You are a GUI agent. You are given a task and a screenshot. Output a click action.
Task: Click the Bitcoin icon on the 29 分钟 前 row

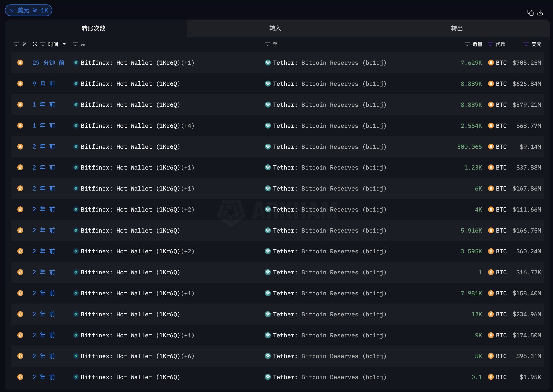pos(20,63)
